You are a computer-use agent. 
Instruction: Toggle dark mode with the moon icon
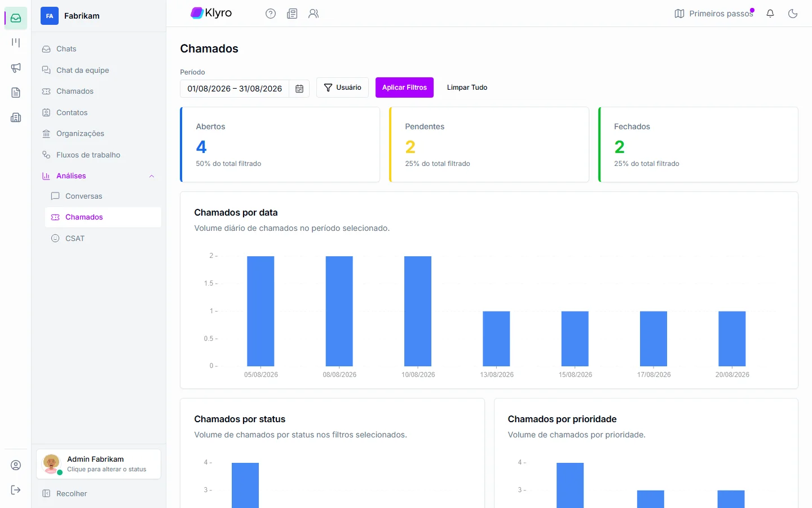pyautogui.click(x=793, y=14)
